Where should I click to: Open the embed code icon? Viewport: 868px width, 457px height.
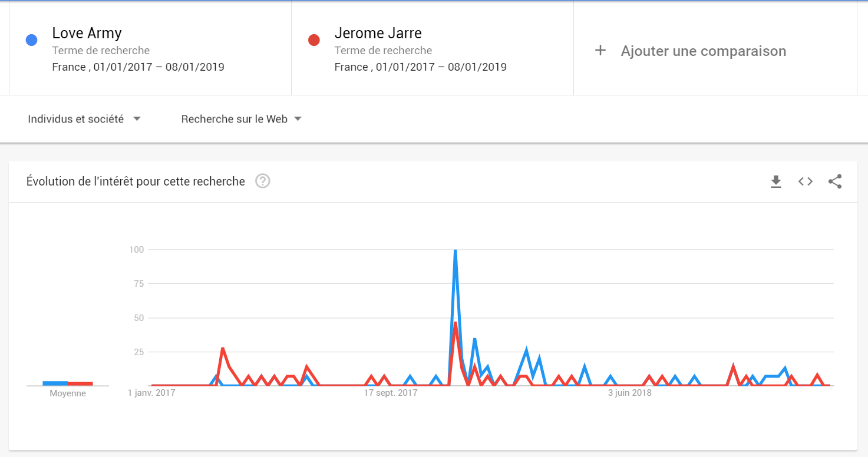806,181
